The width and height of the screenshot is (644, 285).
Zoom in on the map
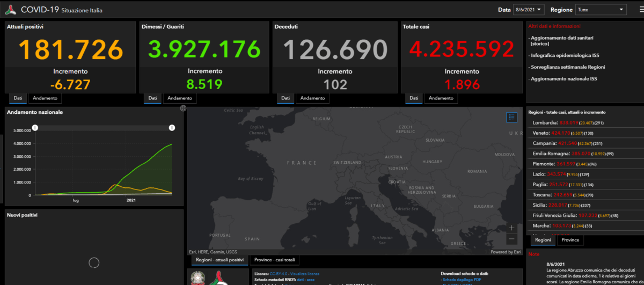point(511,228)
